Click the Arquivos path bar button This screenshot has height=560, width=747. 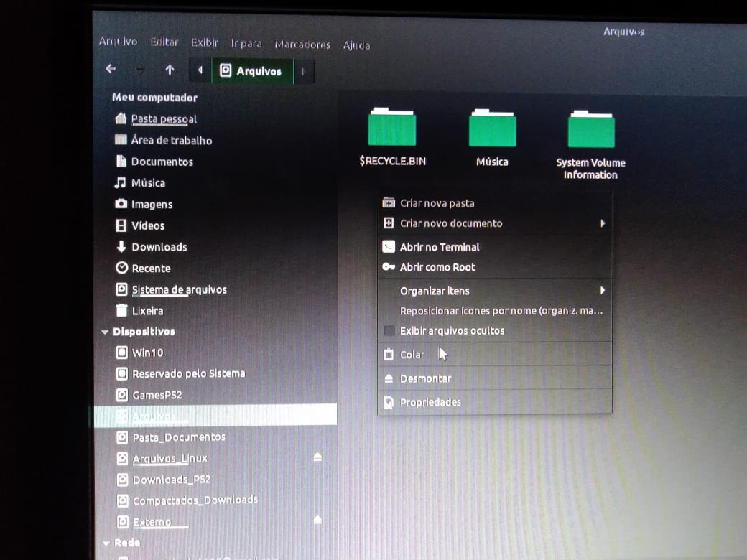(251, 71)
